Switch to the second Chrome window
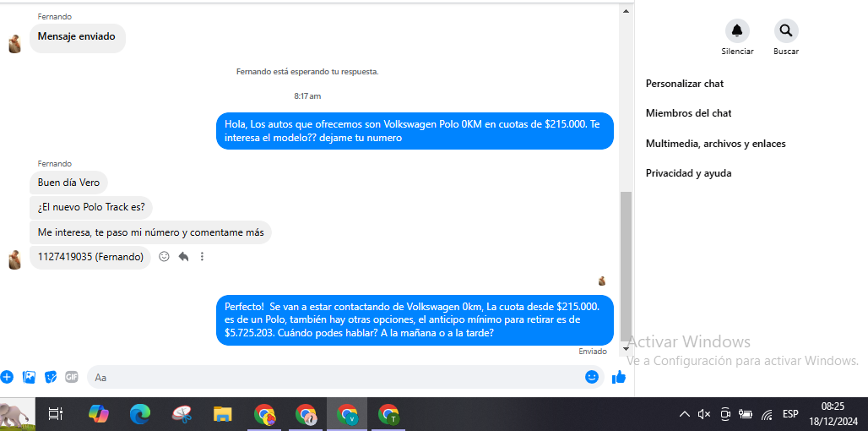The width and height of the screenshot is (868, 431). click(306, 414)
